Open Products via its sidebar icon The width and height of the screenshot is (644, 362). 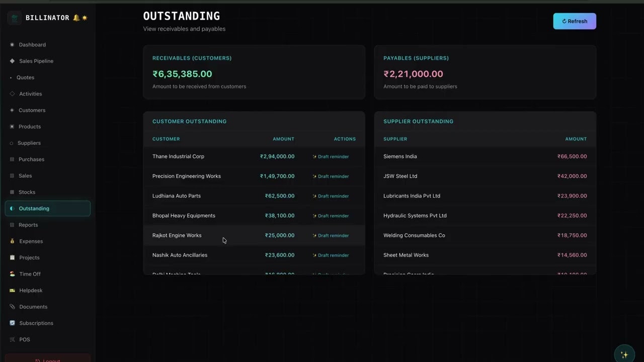(x=11, y=126)
